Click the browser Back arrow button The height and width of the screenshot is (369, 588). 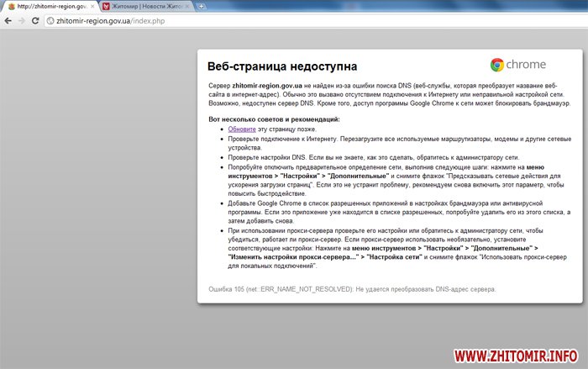click(8, 19)
